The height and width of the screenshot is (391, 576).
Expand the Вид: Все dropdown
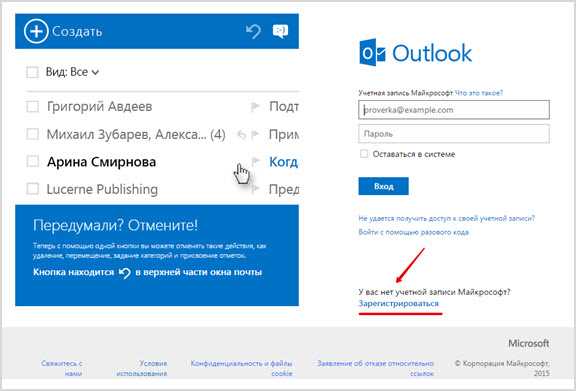72,72
